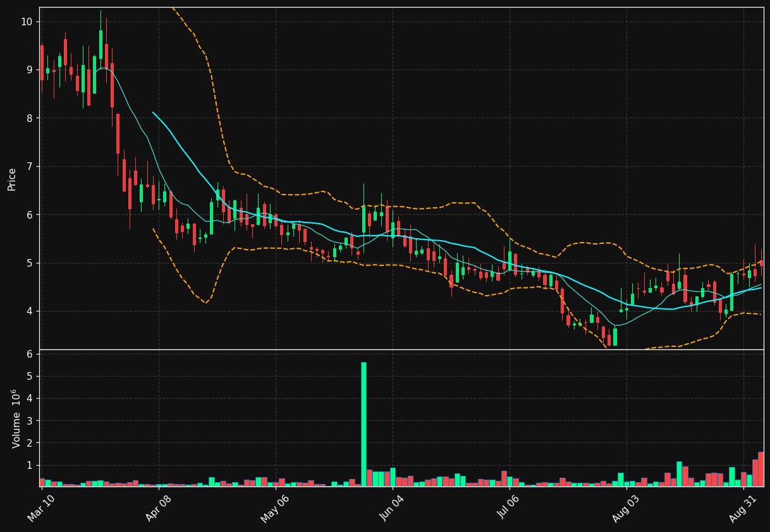
Task: Click the price axis tick '9'
Action: point(30,70)
